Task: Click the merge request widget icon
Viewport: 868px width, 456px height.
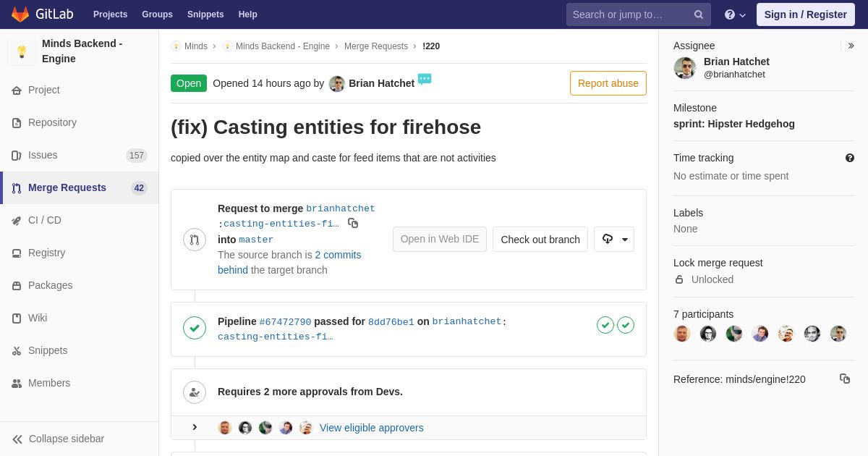Action: pos(195,240)
